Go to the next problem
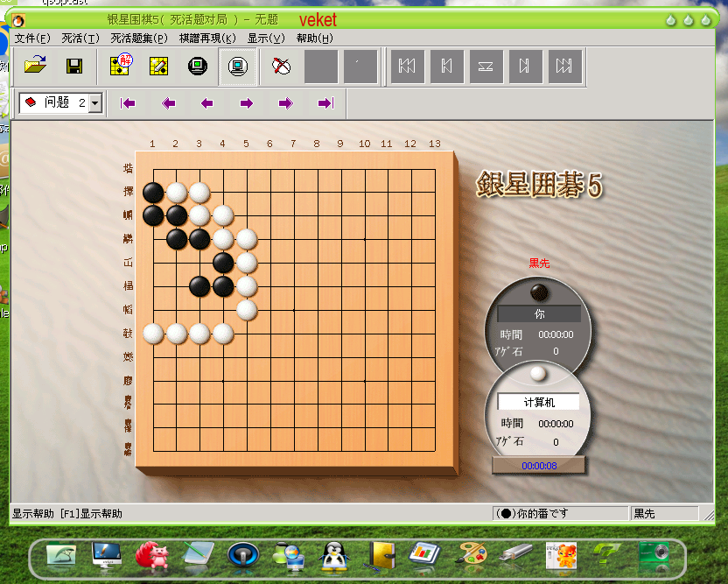 pyautogui.click(x=247, y=103)
